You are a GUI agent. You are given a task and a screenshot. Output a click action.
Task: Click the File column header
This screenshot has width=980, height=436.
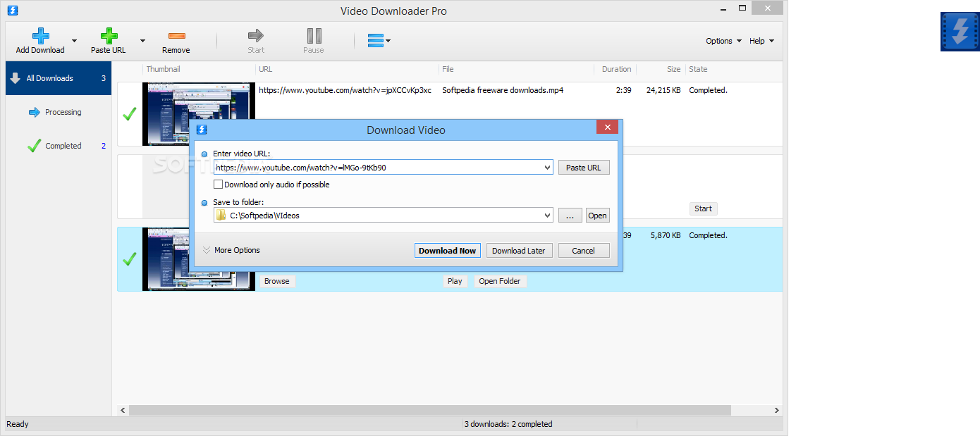(x=516, y=69)
